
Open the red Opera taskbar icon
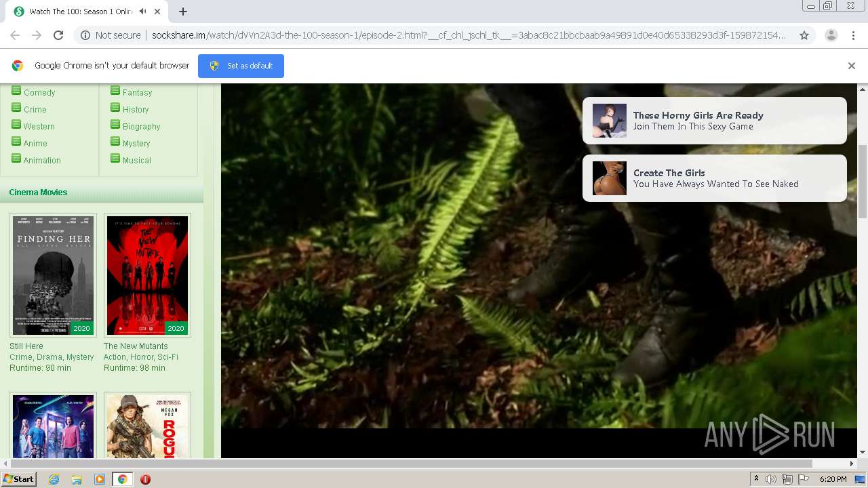pos(145,479)
